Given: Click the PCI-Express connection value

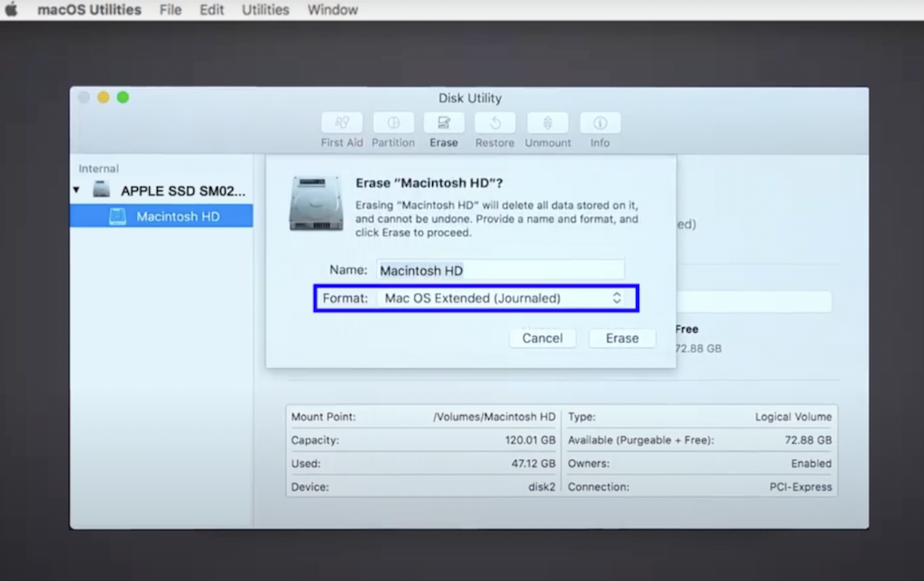Looking at the screenshot, I should pos(800,487).
